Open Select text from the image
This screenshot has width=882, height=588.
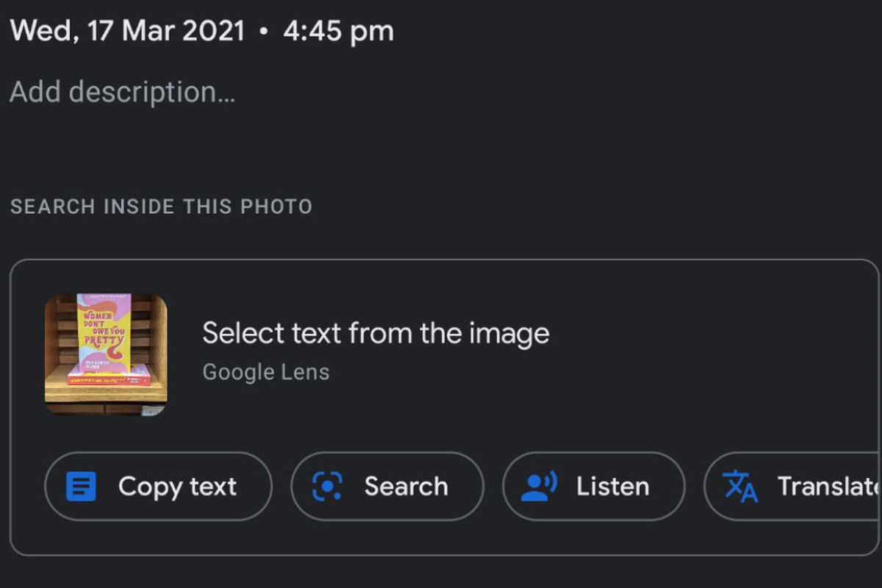376,333
